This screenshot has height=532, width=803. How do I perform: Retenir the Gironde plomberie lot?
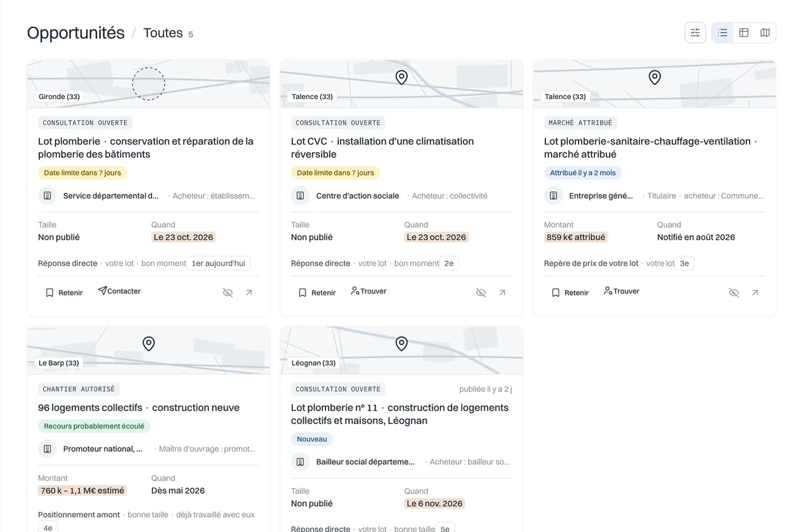coord(64,292)
